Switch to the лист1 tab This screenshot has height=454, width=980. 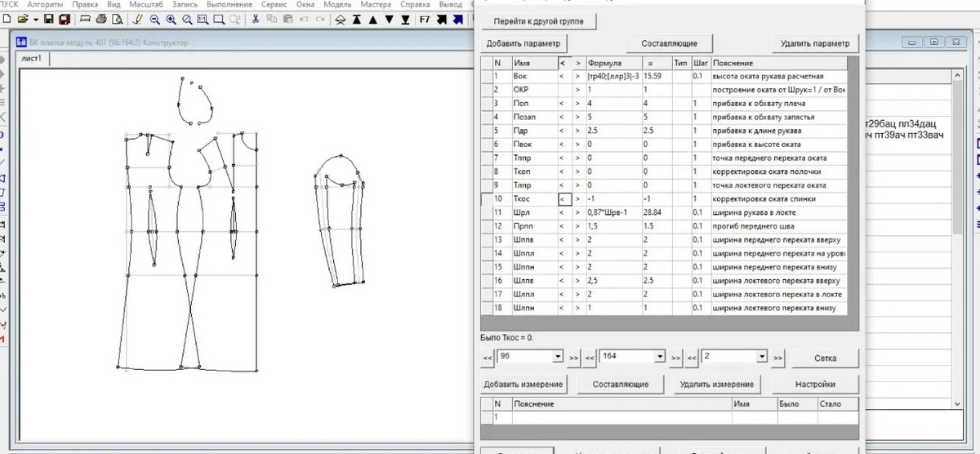coord(32,59)
